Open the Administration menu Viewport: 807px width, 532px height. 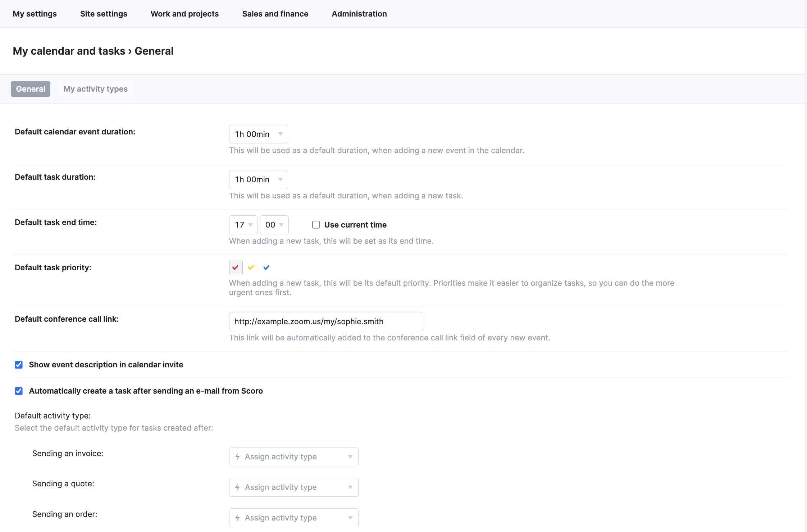[x=359, y=14]
